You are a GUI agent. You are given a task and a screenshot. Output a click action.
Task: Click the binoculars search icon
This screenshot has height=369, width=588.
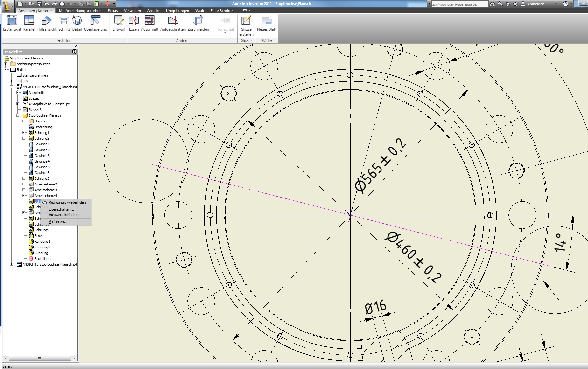pos(493,4)
